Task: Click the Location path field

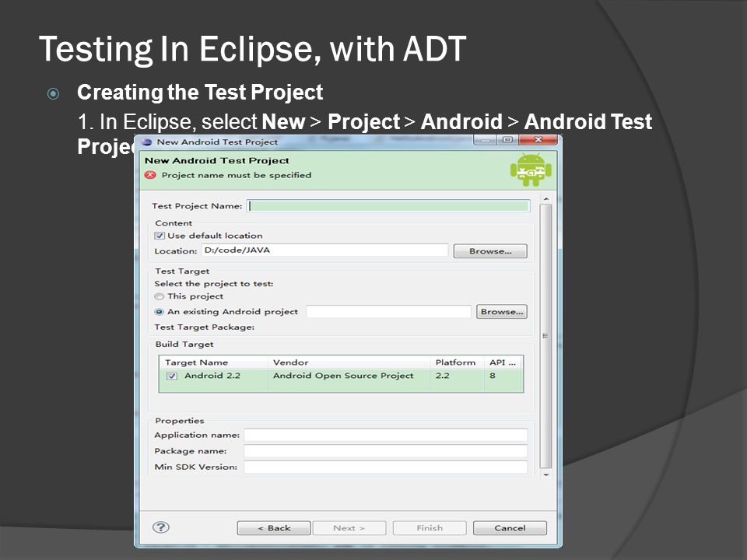Action: tap(324, 250)
